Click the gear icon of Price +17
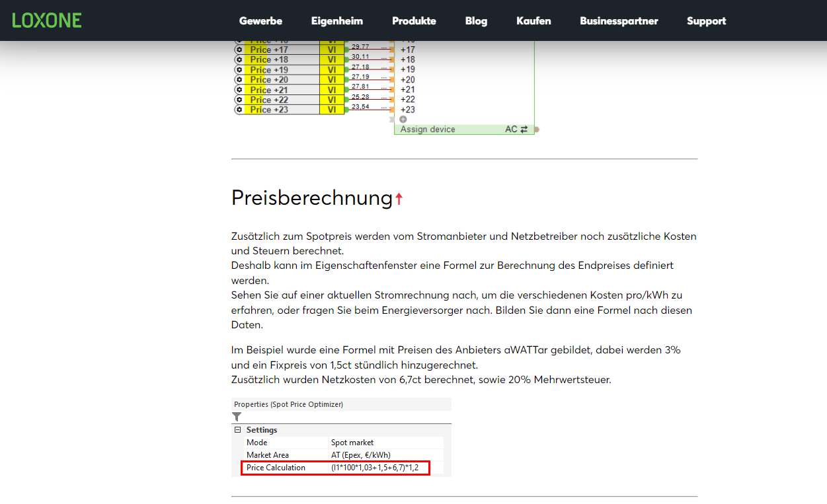 tap(239, 50)
